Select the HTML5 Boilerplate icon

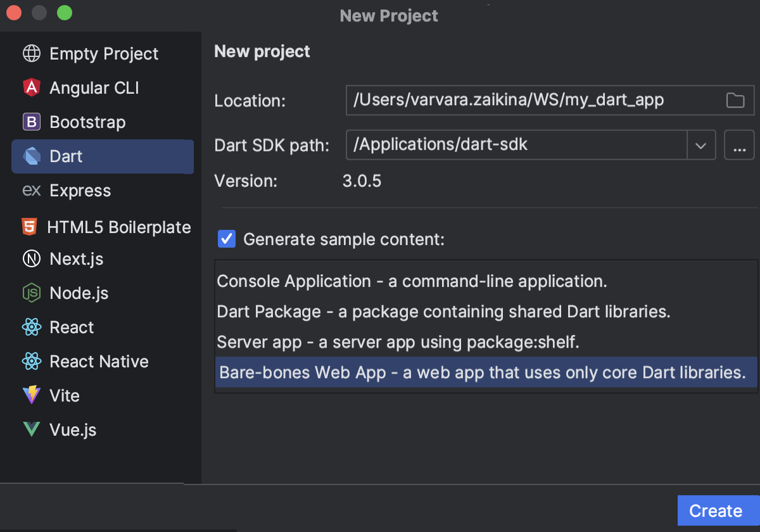point(32,227)
